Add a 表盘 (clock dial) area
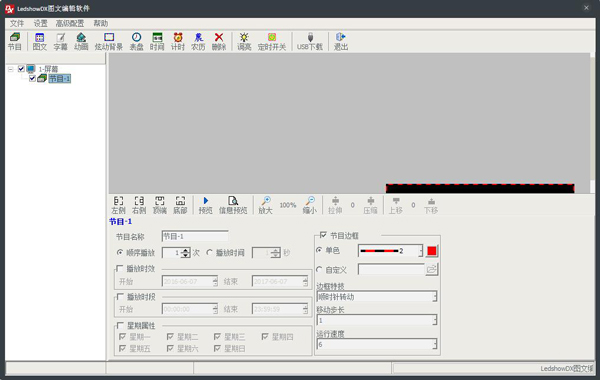This screenshot has height=380, width=600. 136,41
